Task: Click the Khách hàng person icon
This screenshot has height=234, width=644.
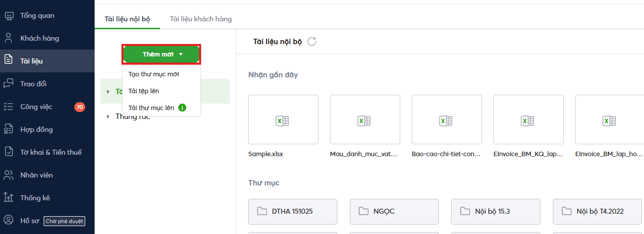Action: (8, 39)
